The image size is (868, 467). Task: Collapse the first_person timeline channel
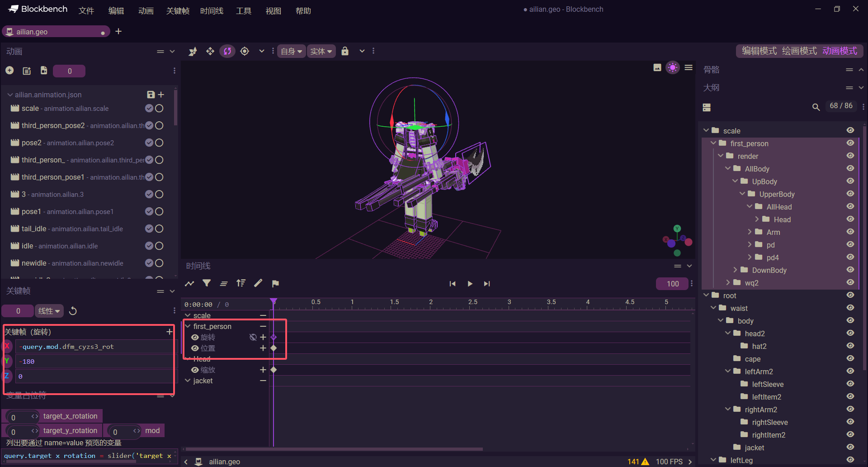pyautogui.click(x=188, y=326)
